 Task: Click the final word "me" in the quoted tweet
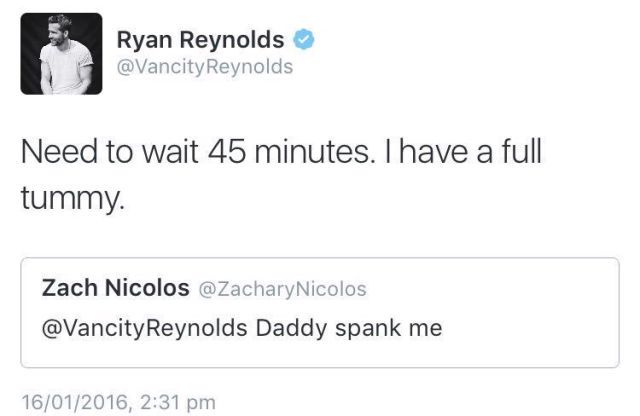tap(426, 329)
